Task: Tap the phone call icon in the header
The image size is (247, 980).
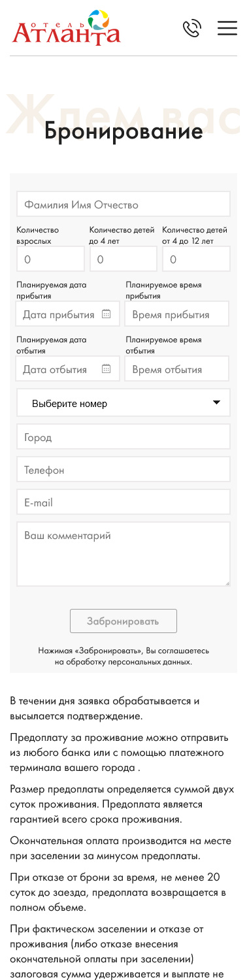Action: tap(191, 28)
